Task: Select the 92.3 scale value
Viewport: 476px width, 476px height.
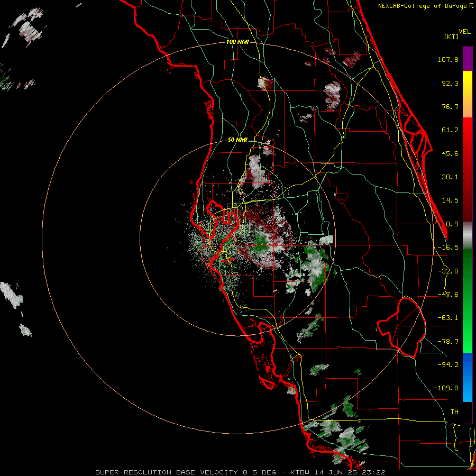Action: (450, 83)
